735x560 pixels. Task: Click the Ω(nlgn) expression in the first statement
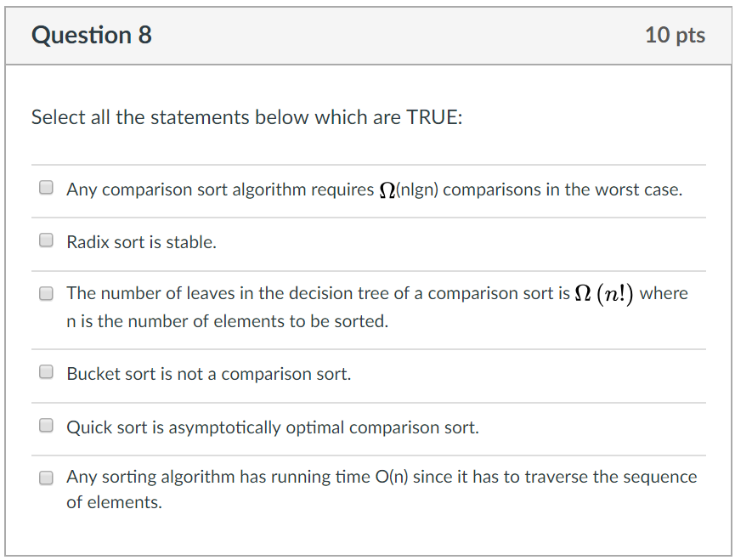point(408,189)
